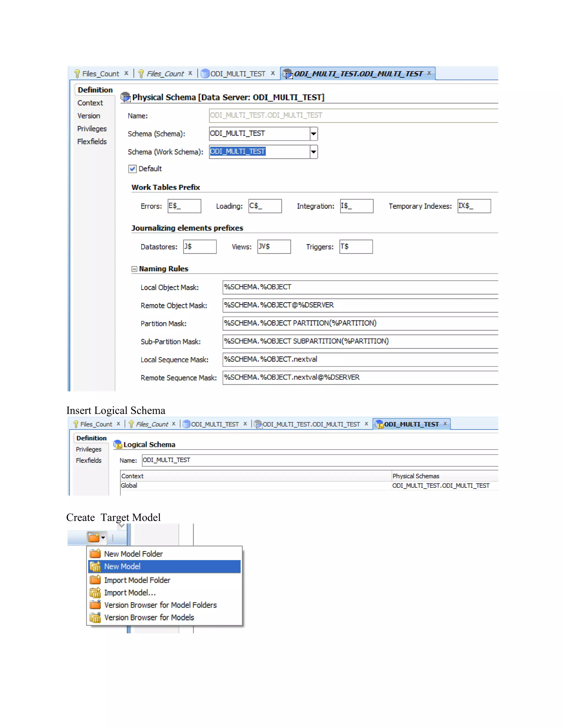Viewport: 563px width, 728px height.
Task: Click the Views journalizing prefix field
Action: 274,247
